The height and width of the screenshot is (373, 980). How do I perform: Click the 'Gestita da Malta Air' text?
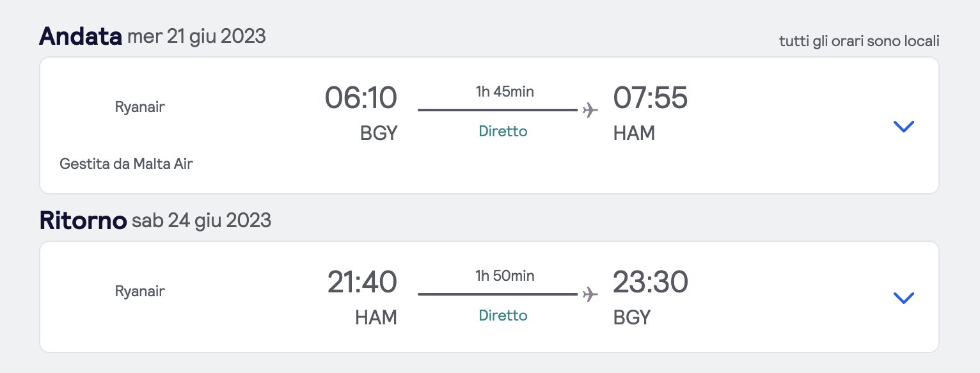126,164
